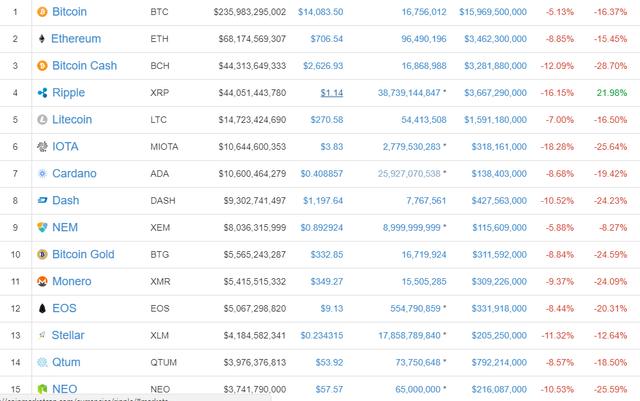Click the Bitcoin coin logo icon
The height and width of the screenshot is (401, 640).
pyautogui.click(x=42, y=12)
